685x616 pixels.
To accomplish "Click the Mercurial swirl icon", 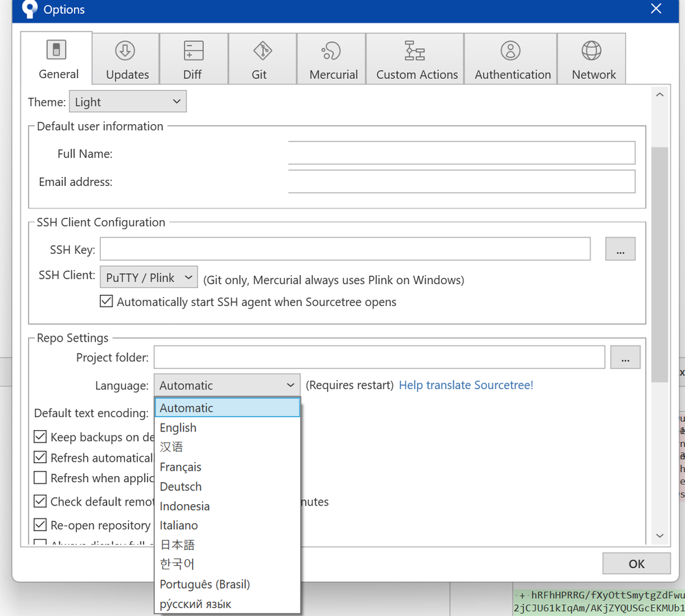I will [331, 51].
